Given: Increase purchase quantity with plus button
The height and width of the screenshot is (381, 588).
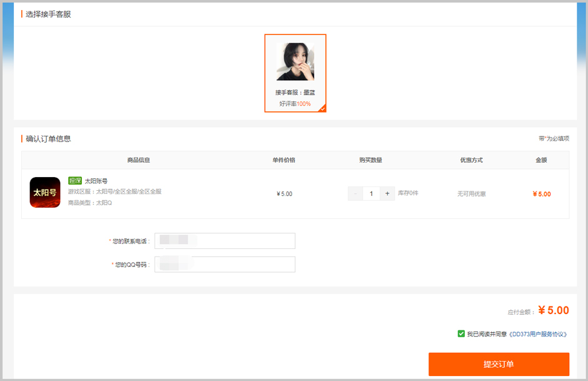Looking at the screenshot, I should [x=387, y=193].
